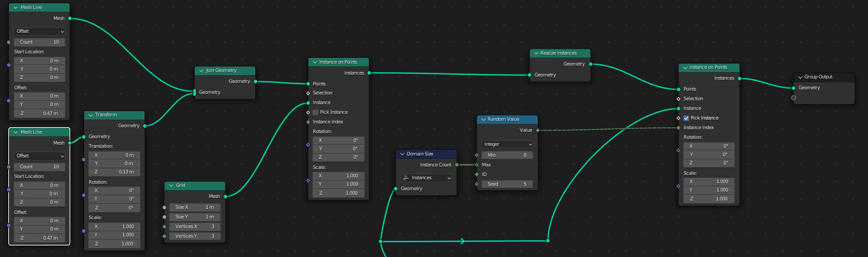
Task: Open the Integer data type dropdown
Action: (x=507, y=144)
